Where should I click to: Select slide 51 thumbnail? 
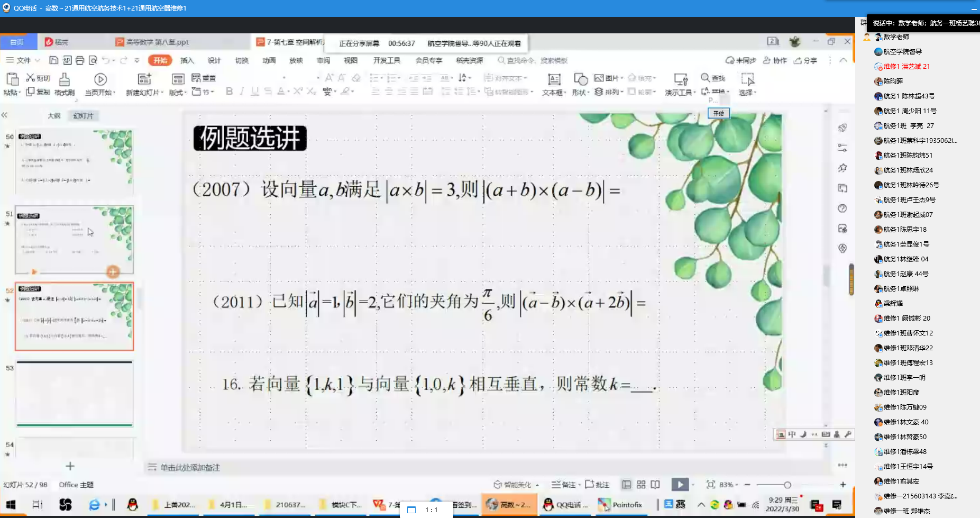(x=74, y=239)
